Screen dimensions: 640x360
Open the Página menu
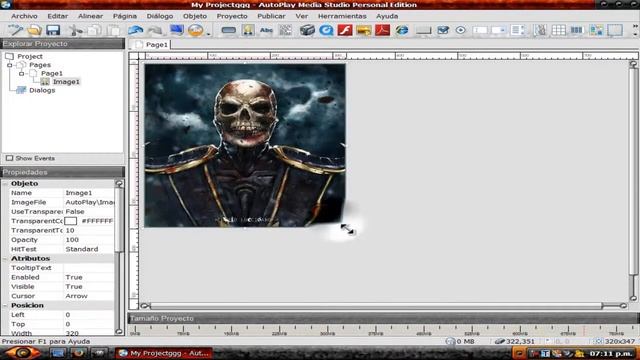124,16
